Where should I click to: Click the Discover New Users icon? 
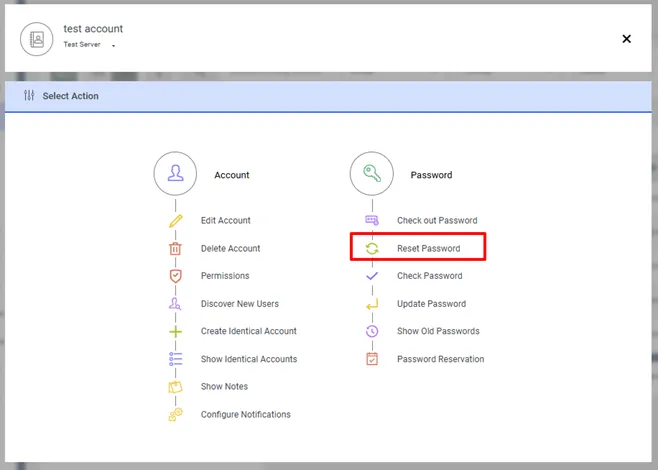point(175,303)
